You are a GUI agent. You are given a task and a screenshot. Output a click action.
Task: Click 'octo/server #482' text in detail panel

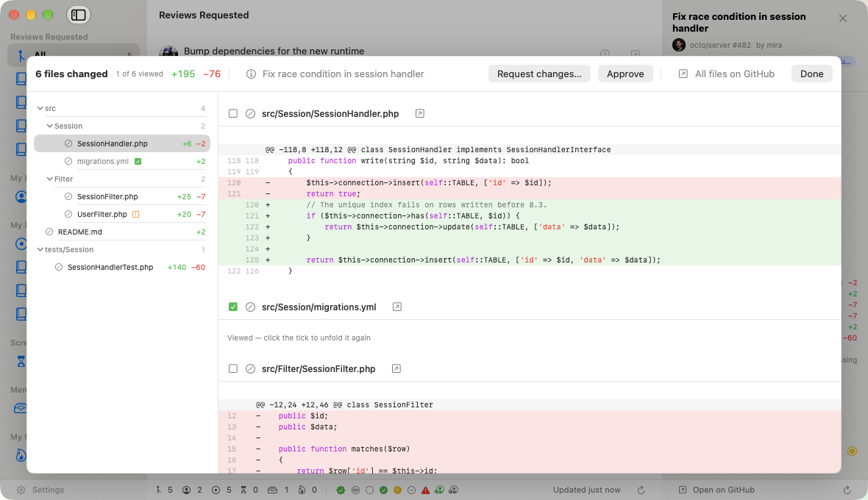720,46
